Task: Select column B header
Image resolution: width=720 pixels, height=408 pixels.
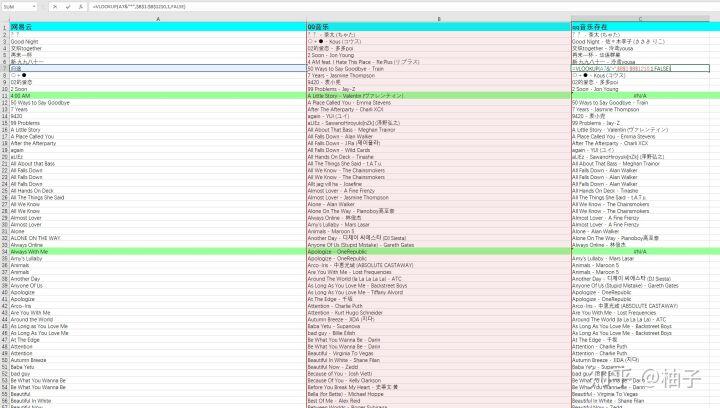Action: coord(439,19)
